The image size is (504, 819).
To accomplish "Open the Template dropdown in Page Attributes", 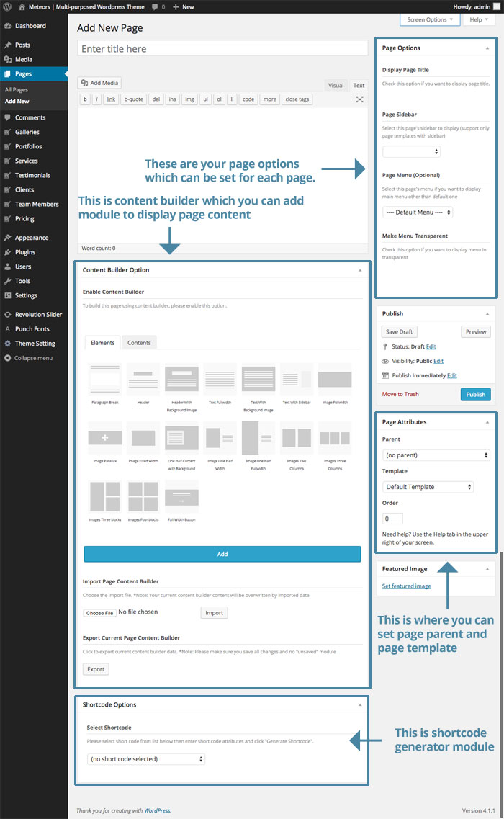I will (x=428, y=487).
